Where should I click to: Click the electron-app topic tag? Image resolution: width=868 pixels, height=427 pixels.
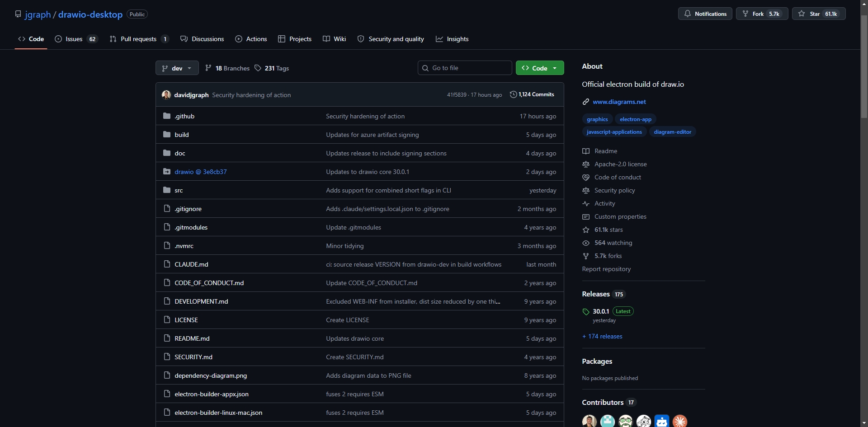[636, 119]
